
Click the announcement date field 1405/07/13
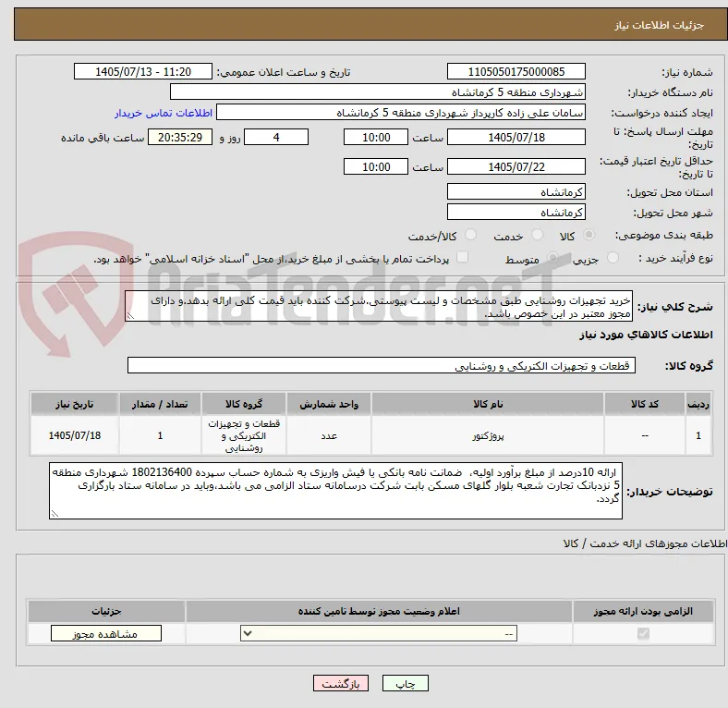[143, 72]
